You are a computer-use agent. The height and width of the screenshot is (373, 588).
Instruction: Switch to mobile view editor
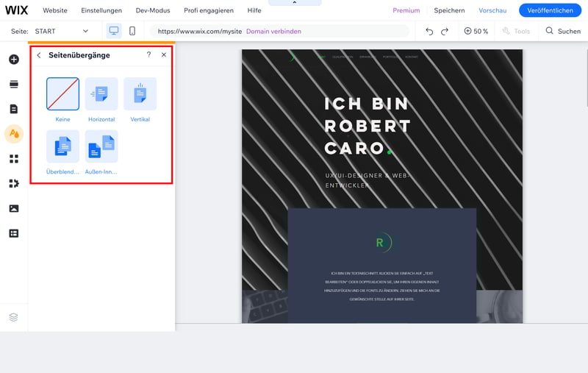pos(132,31)
